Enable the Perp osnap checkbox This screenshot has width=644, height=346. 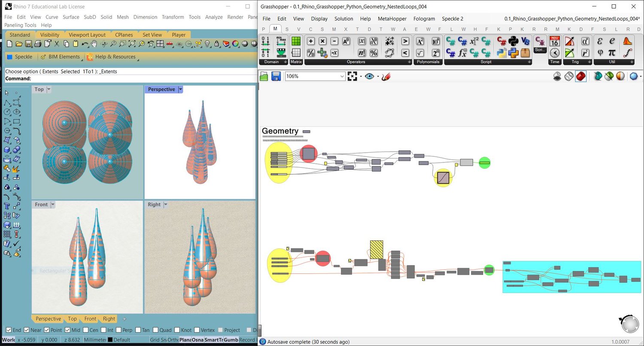[x=118, y=330]
